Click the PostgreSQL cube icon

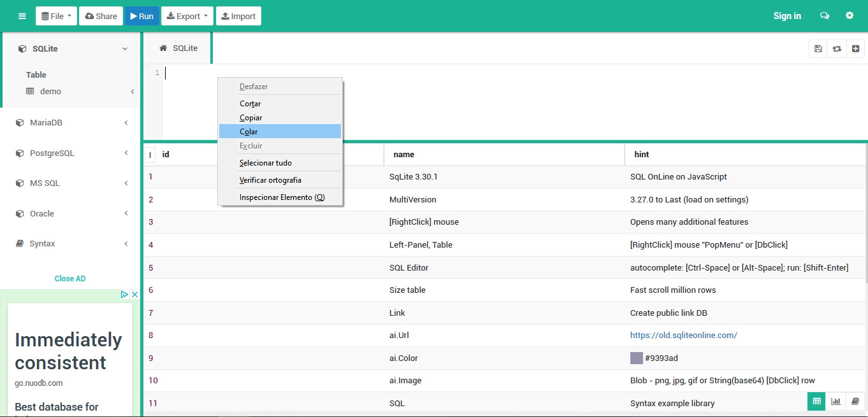[x=20, y=153]
